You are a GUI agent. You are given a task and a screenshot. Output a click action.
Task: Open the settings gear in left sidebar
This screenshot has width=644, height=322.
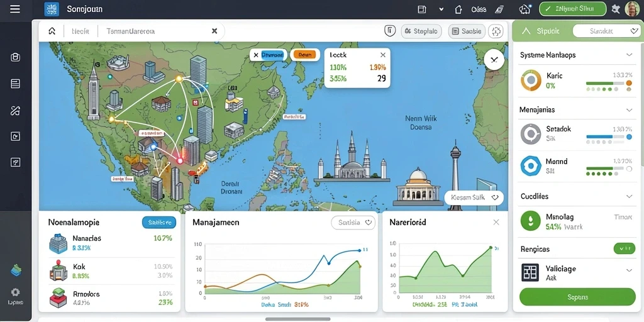pos(15,292)
